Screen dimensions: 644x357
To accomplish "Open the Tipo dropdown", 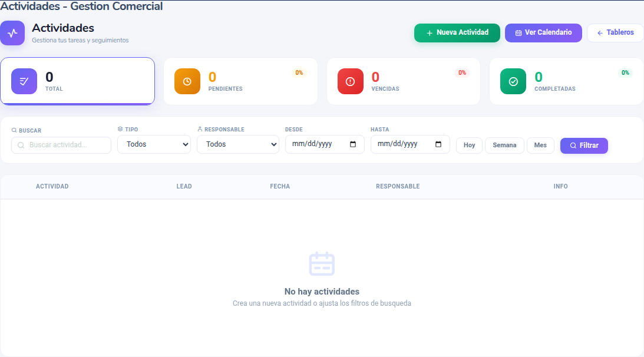I will pos(154,144).
